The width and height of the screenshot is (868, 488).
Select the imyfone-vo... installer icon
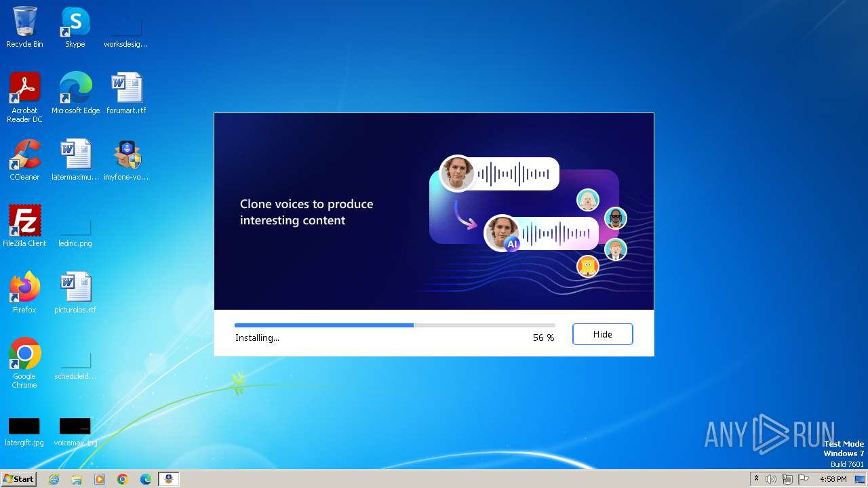click(x=126, y=160)
